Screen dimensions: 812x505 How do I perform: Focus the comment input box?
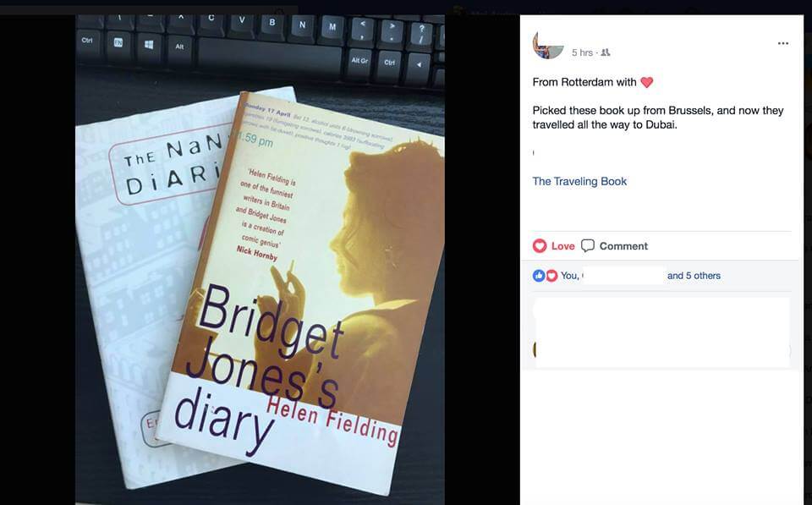[662, 332]
